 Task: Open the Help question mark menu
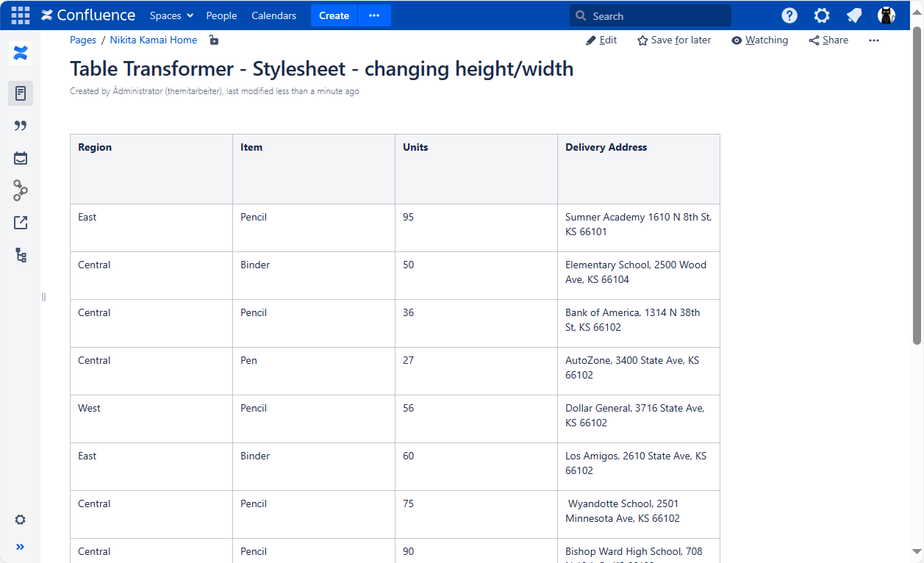[789, 15]
